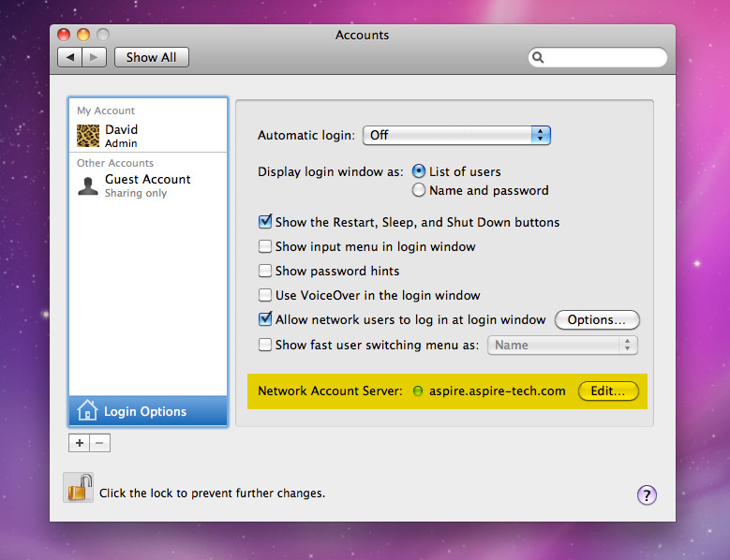Select the Login Options house icon
The width and height of the screenshot is (730, 560).
[88, 411]
